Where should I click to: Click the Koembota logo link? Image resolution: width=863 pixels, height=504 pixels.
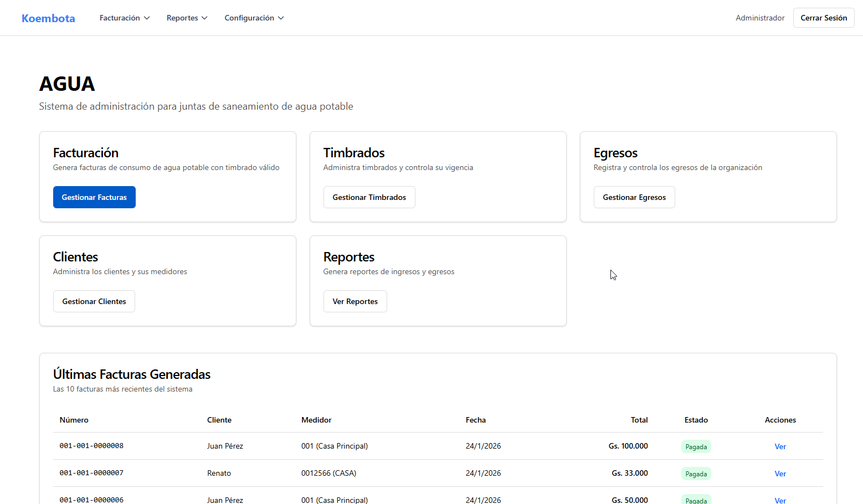pyautogui.click(x=48, y=18)
